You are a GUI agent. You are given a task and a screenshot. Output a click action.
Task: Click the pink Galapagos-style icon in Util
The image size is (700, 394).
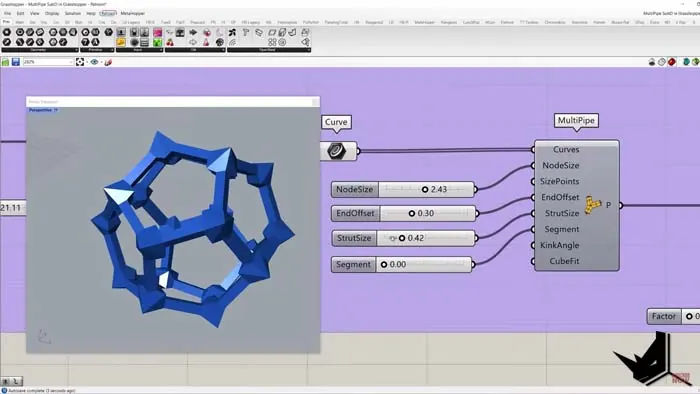[x=207, y=33]
